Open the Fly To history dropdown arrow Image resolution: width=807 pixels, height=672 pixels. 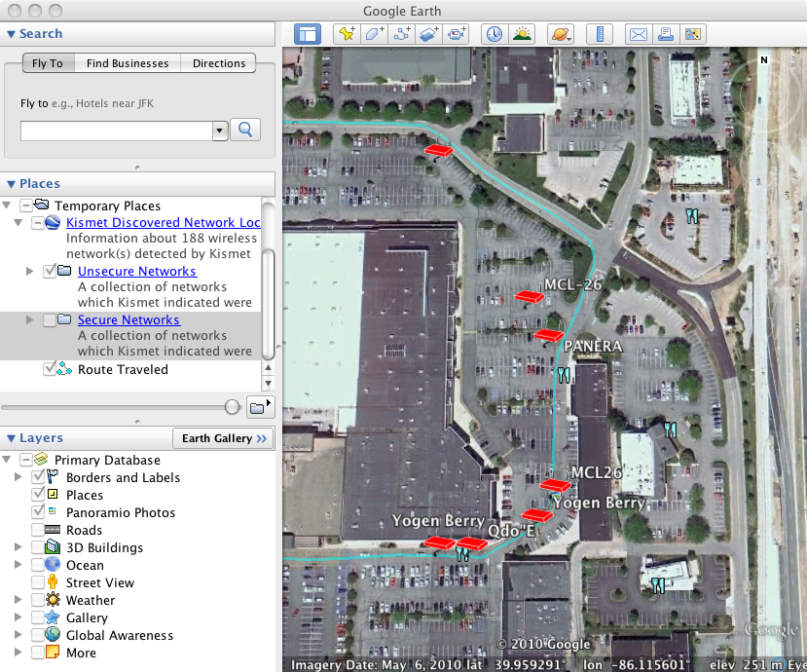click(x=220, y=131)
